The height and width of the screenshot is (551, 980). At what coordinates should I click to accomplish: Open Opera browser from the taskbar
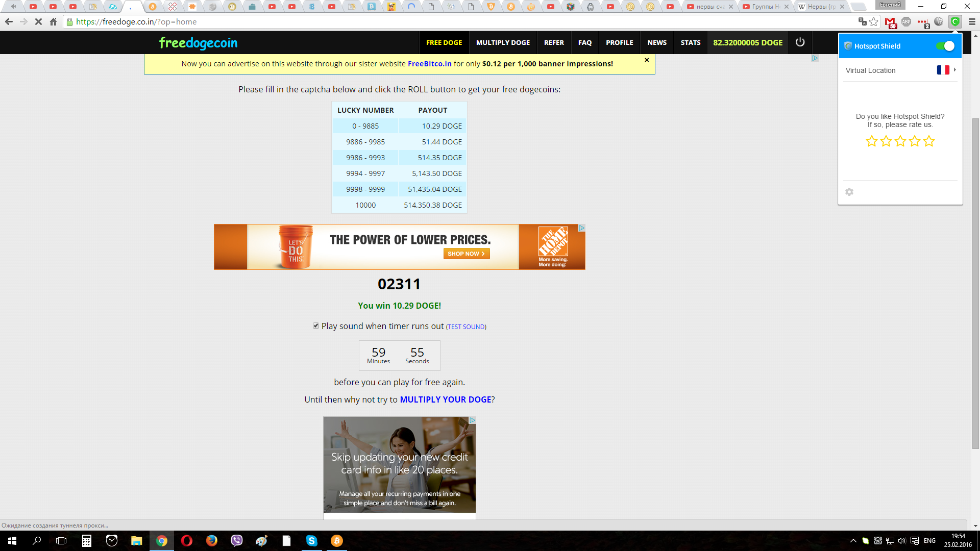[x=187, y=541]
